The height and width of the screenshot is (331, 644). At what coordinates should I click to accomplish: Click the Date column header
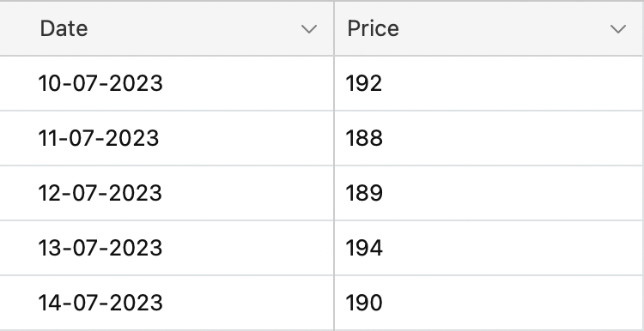click(167, 28)
